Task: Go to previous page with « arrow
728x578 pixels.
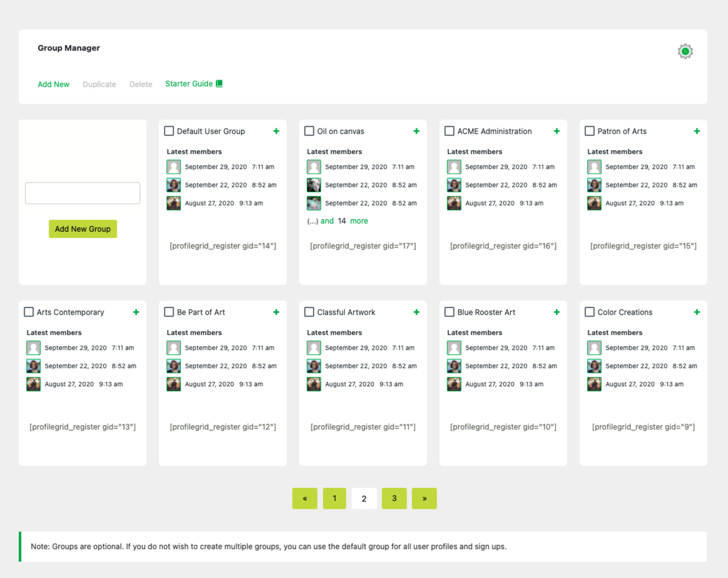Action: (304, 498)
